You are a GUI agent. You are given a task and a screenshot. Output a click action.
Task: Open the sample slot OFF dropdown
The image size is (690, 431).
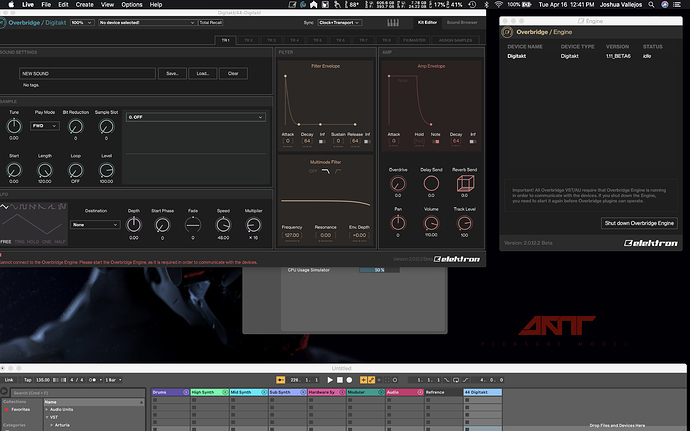point(195,117)
